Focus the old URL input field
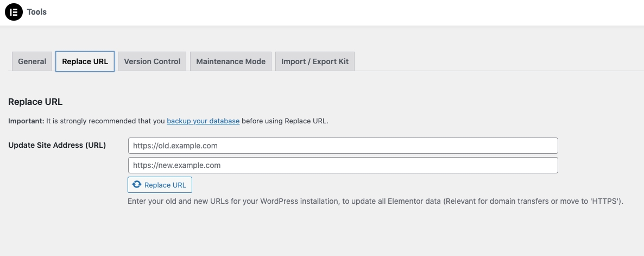The height and width of the screenshot is (256, 644). point(343,146)
